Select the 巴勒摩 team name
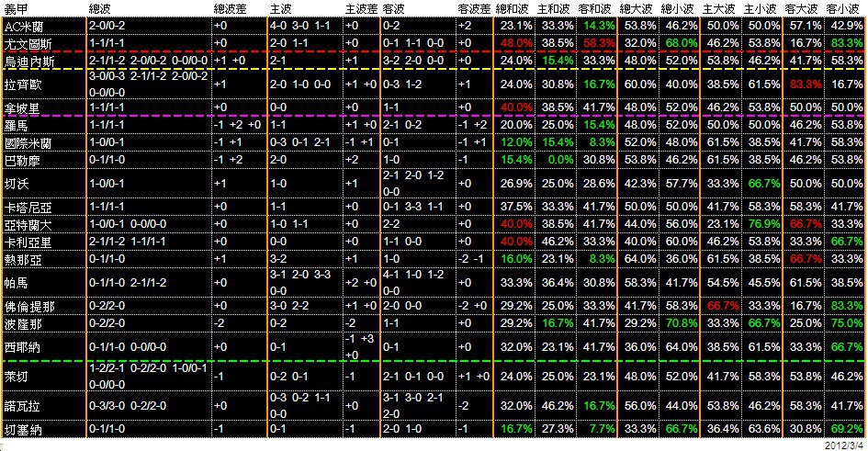Image resolution: width=868 pixels, height=451 pixels. coord(22,161)
